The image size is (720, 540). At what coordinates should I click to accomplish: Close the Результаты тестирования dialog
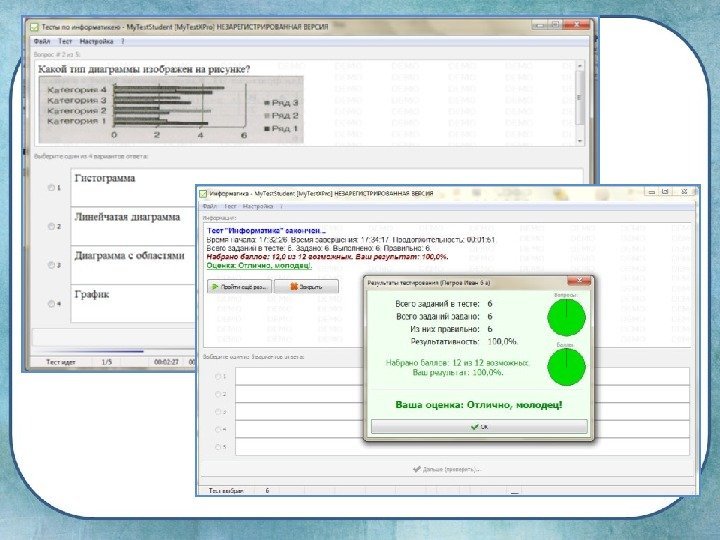pos(579,280)
